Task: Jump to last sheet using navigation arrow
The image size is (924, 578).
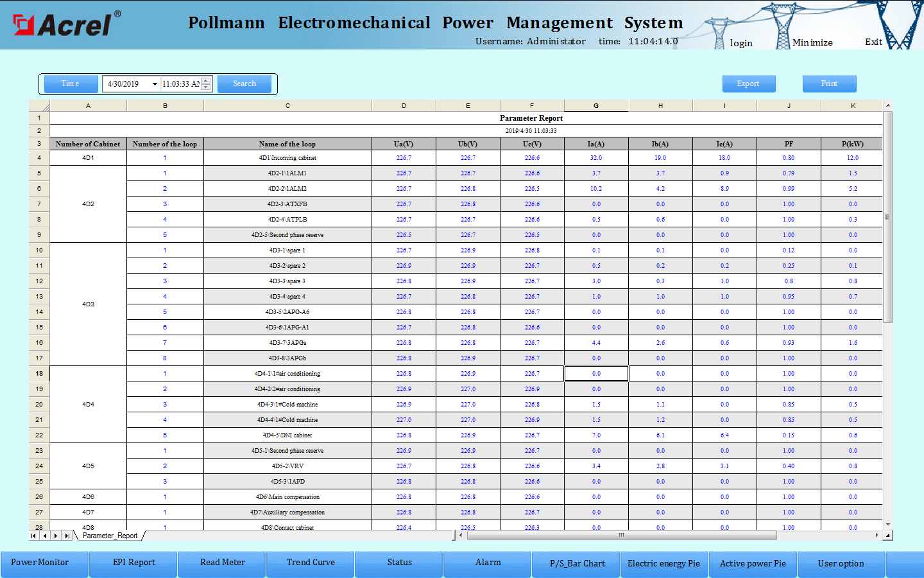Action: (67, 536)
